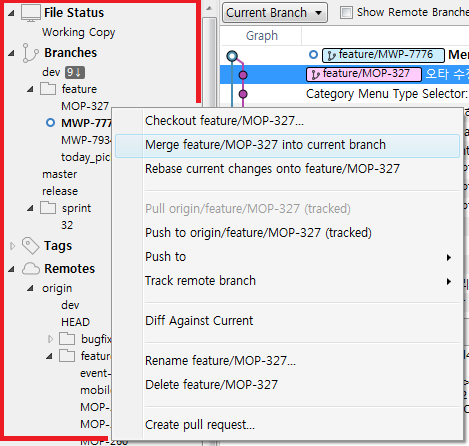Open the Track remote branch submenu
This screenshot has height=446, width=469.
287,281
